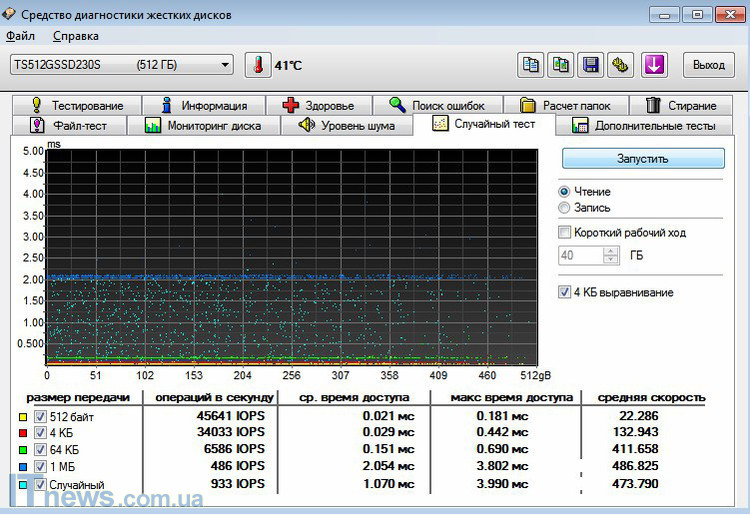Open the TS512GSSD230S drive dropdown
The height and width of the screenshot is (515, 750).
(225, 65)
